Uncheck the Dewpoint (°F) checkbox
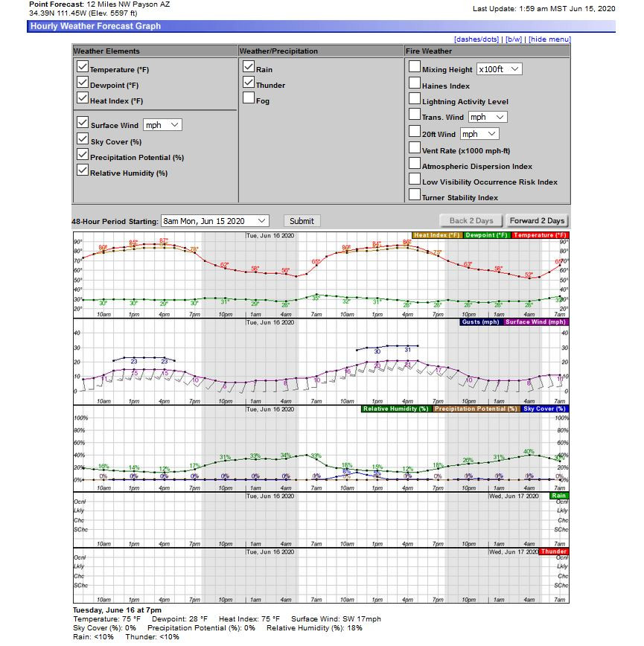Image resolution: width=644 pixels, height=646 pixels. (x=83, y=82)
